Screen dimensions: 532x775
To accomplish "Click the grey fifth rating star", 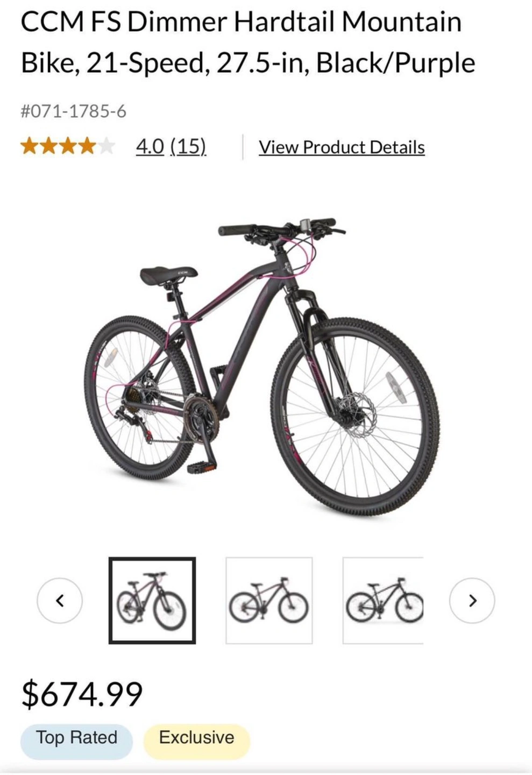I will pyautogui.click(x=106, y=146).
